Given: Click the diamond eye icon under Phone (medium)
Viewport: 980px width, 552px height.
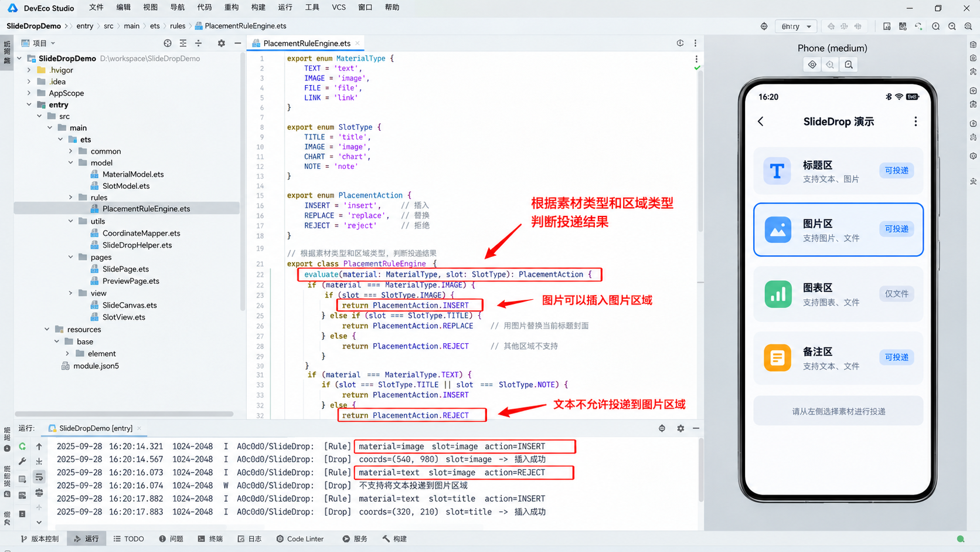Looking at the screenshot, I should pos(812,65).
